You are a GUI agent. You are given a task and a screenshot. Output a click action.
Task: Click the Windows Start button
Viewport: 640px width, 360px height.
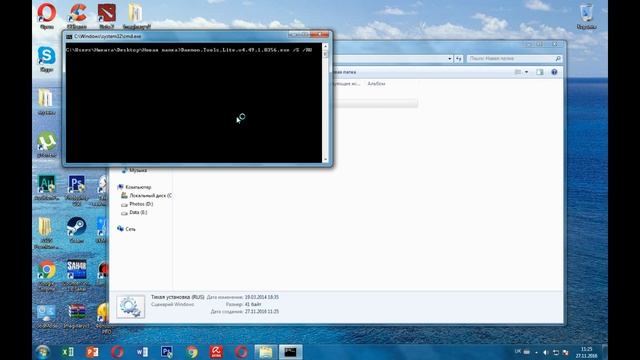click(x=42, y=351)
